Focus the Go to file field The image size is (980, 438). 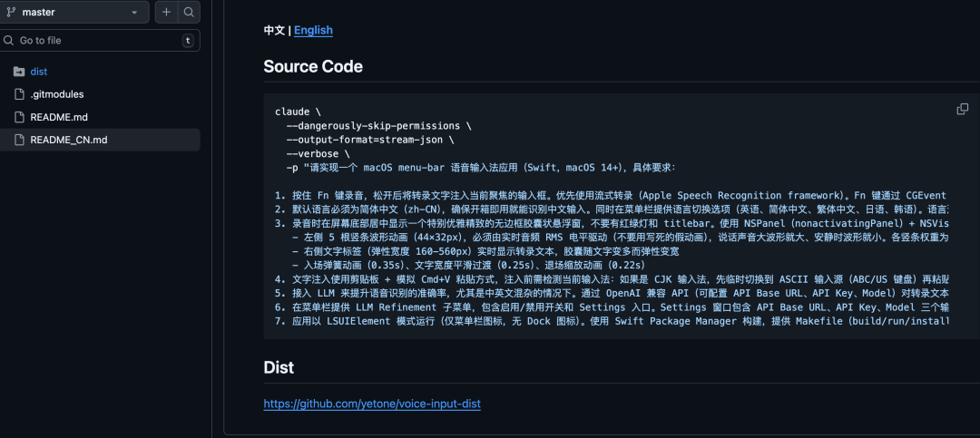click(100, 41)
